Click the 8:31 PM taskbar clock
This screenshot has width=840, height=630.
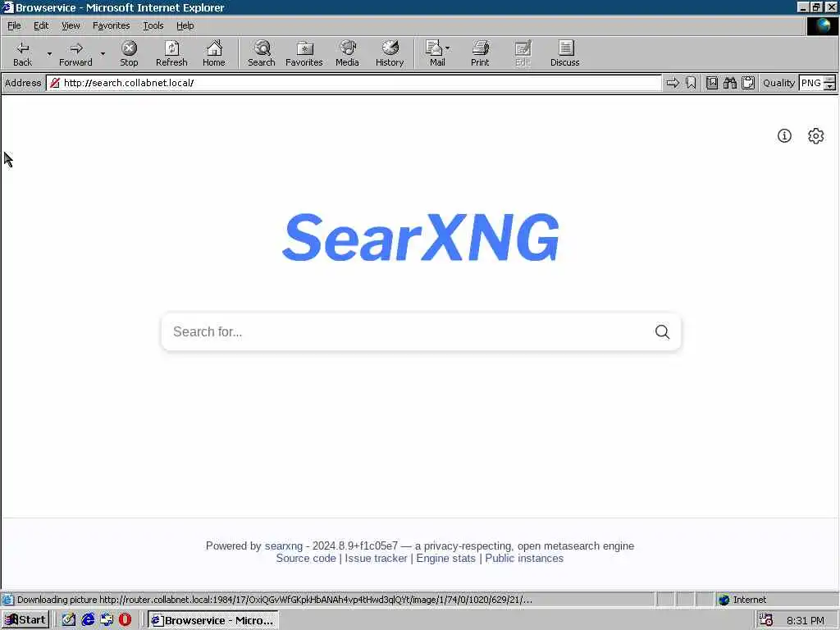tap(806, 620)
